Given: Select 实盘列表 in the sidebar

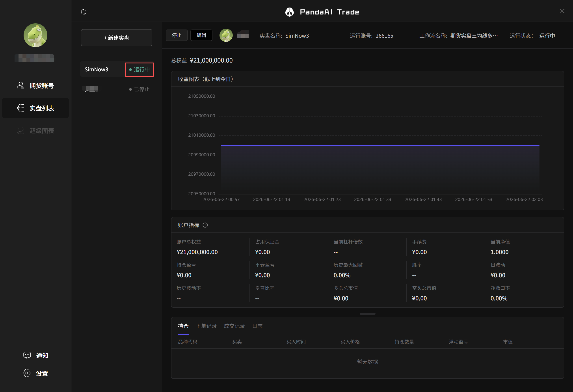Looking at the screenshot, I should point(35,108).
